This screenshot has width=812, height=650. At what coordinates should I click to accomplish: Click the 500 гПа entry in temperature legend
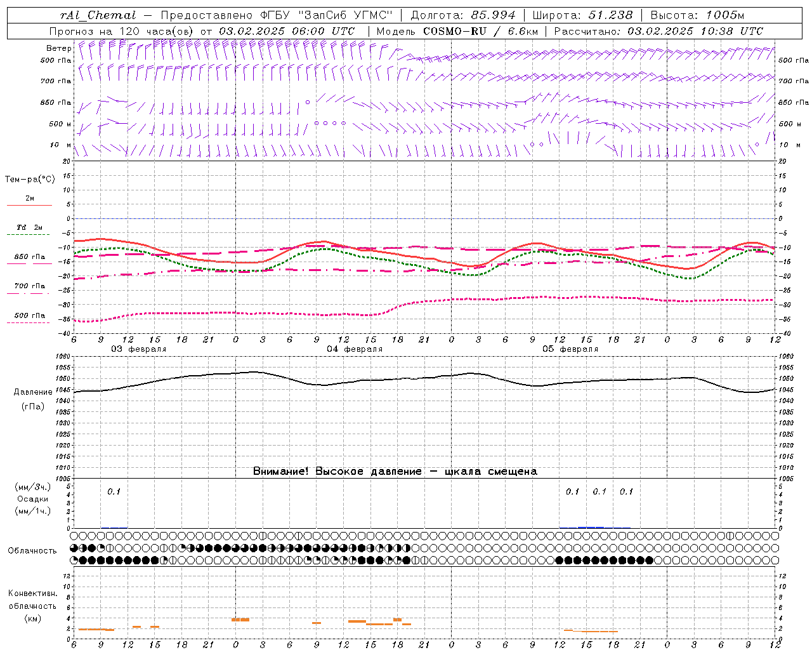click(30, 315)
